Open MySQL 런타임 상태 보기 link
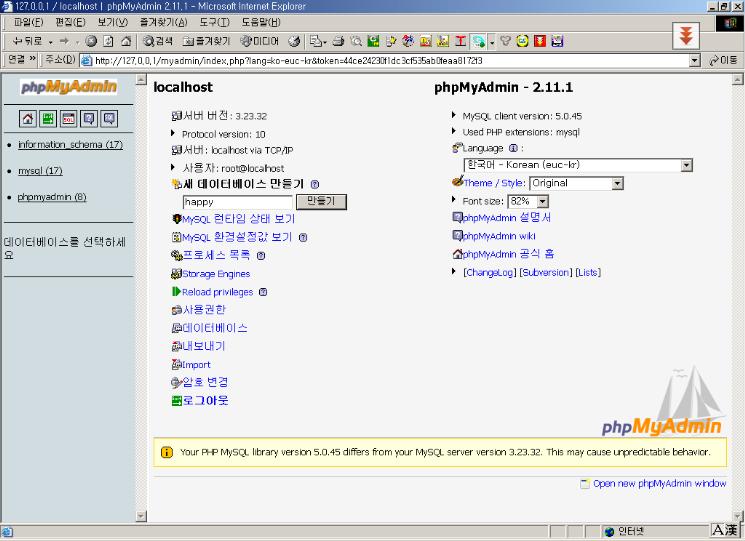This screenshot has height=541, width=745. click(239, 219)
